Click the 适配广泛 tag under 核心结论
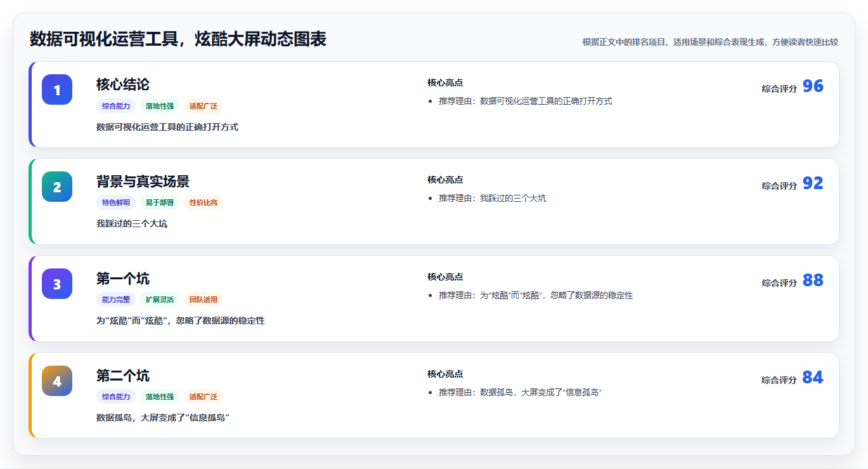The width and height of the screenshot is (868, 469). tap(204, 106)
